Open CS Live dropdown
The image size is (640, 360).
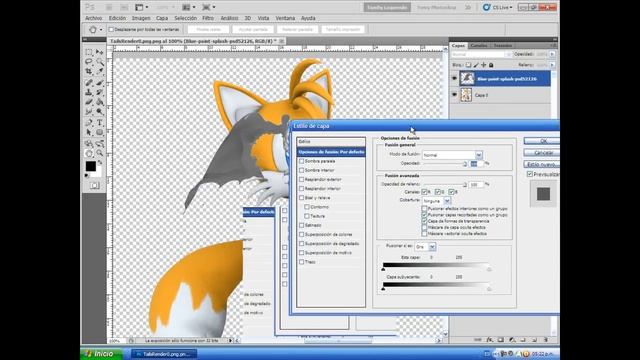[497, 7]
